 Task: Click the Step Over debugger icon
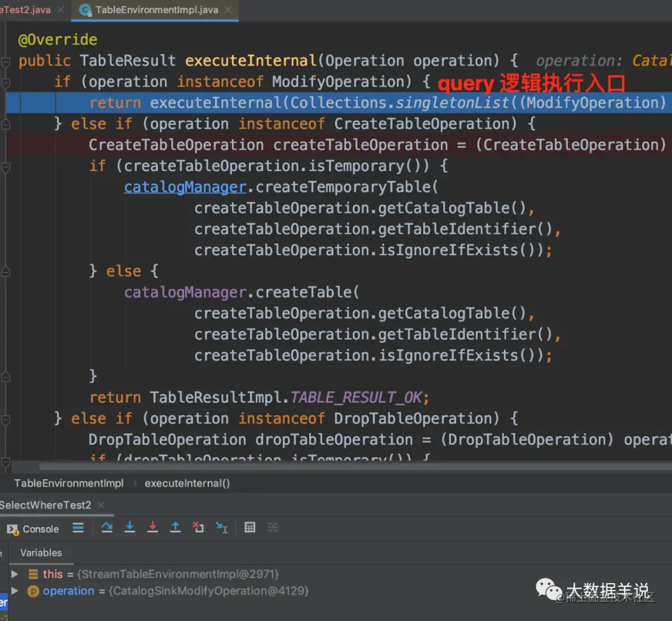pos(107,528)
